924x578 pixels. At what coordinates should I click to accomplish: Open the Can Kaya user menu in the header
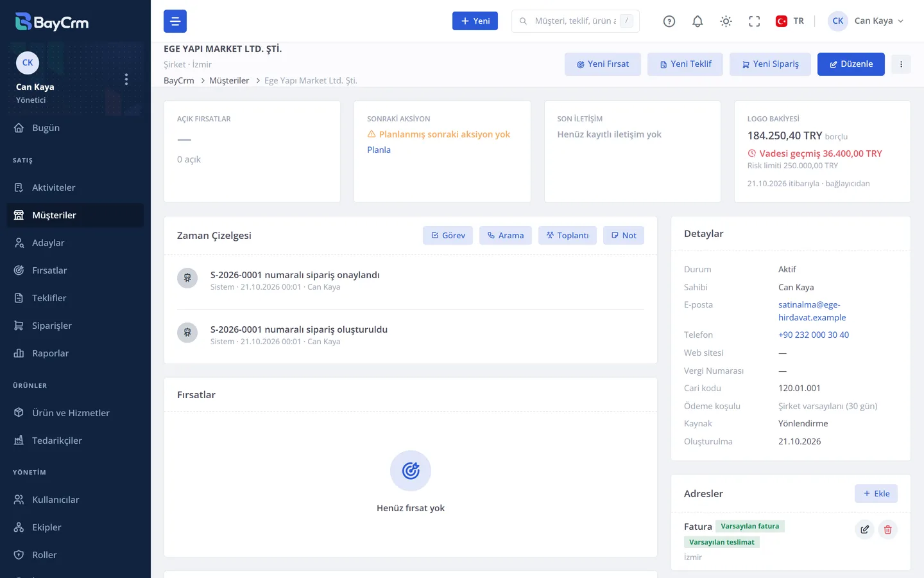click(x=866, y=21)
